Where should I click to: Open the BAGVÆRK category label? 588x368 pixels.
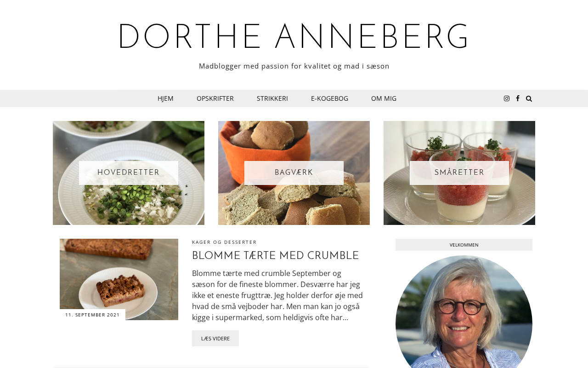point(294,173)
